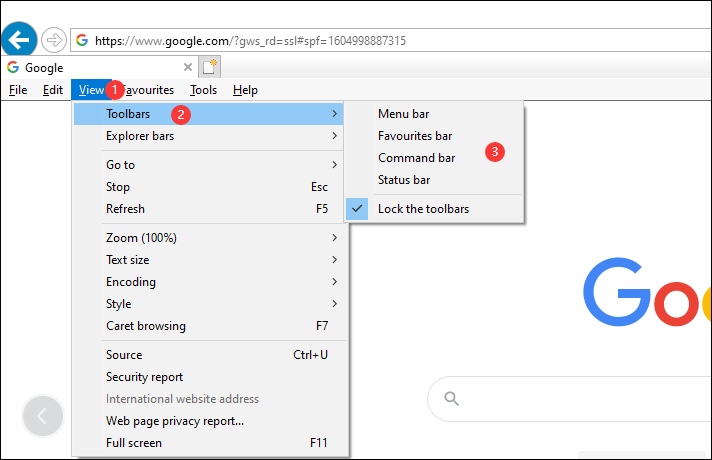Click the Google favicon in address bar

point(82,40)
